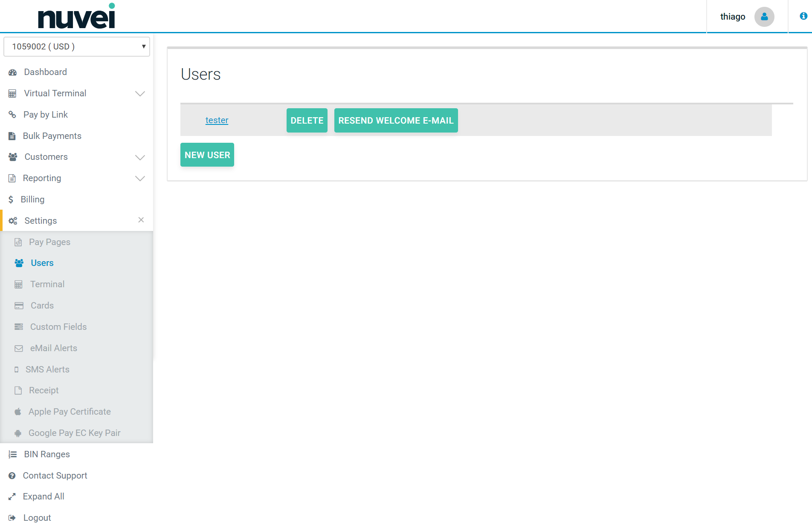812x528 pixels.
Task: Open the 1059002 (USD) account dropdown
Action: coord(77,46)
